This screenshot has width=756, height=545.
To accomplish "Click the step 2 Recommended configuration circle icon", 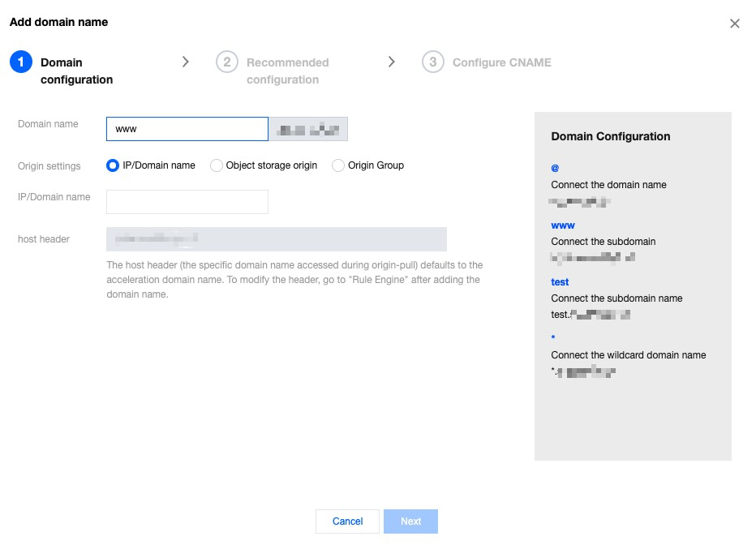I will pos(227,62).
